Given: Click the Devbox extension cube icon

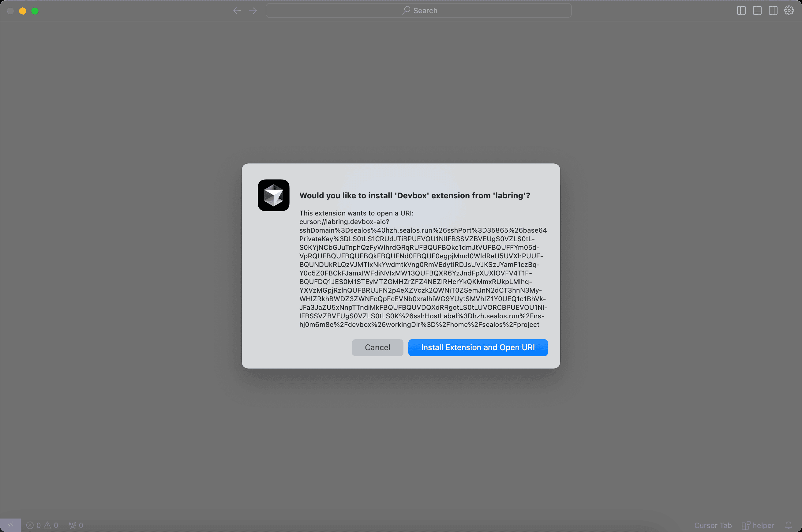Looking at the screenshot, I should [273, 195].
